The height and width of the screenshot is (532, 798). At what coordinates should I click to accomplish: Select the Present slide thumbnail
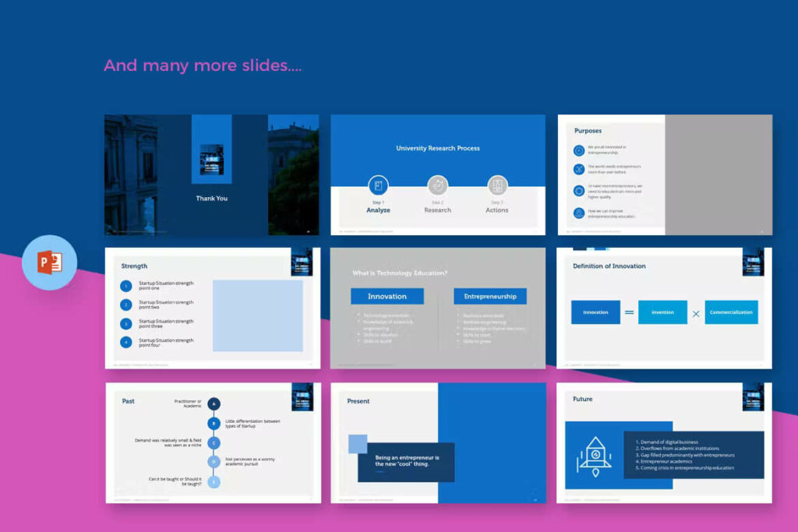pos(438,442)
